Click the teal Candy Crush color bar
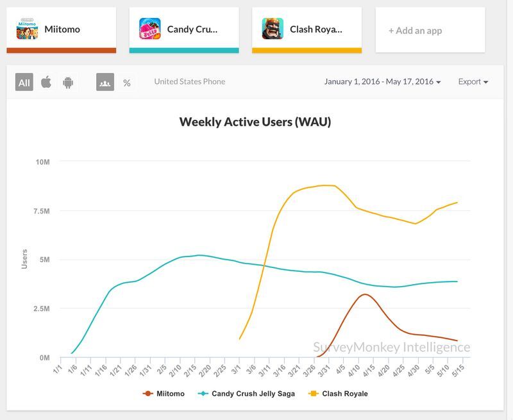The image size is (513, 420). [x=184, y=51]
